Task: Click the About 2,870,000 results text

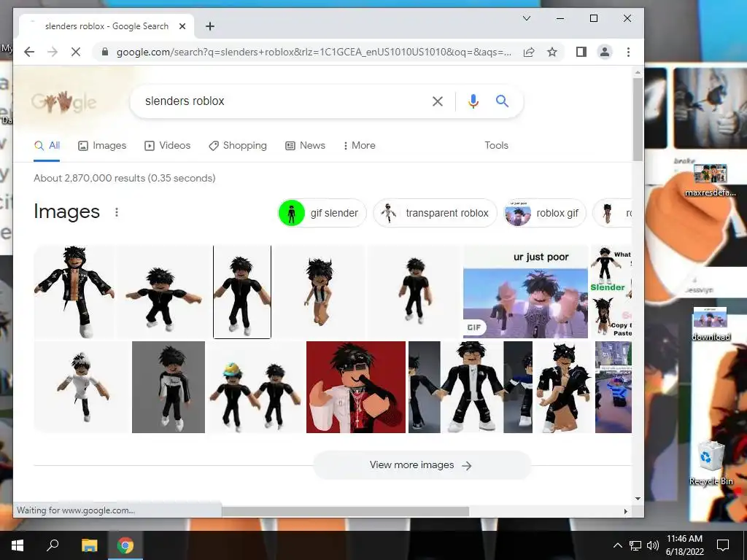Action: pos(124,178)
